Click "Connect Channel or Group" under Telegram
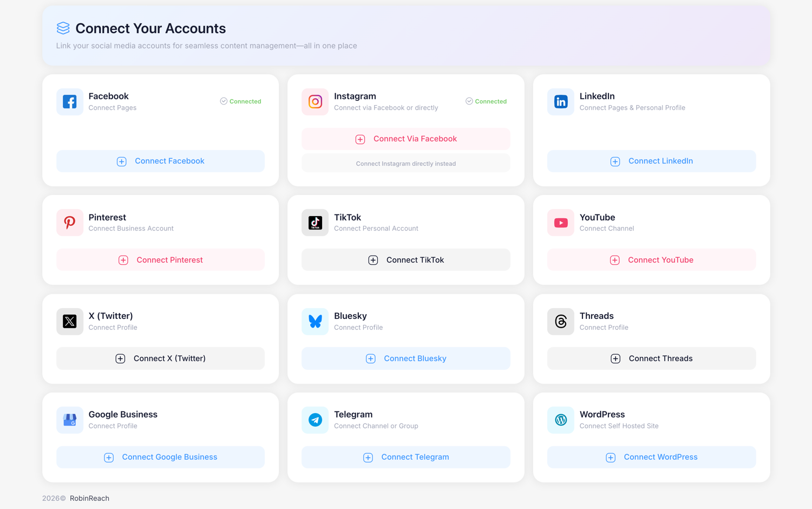812x509 pixels. tap(376, 426)
